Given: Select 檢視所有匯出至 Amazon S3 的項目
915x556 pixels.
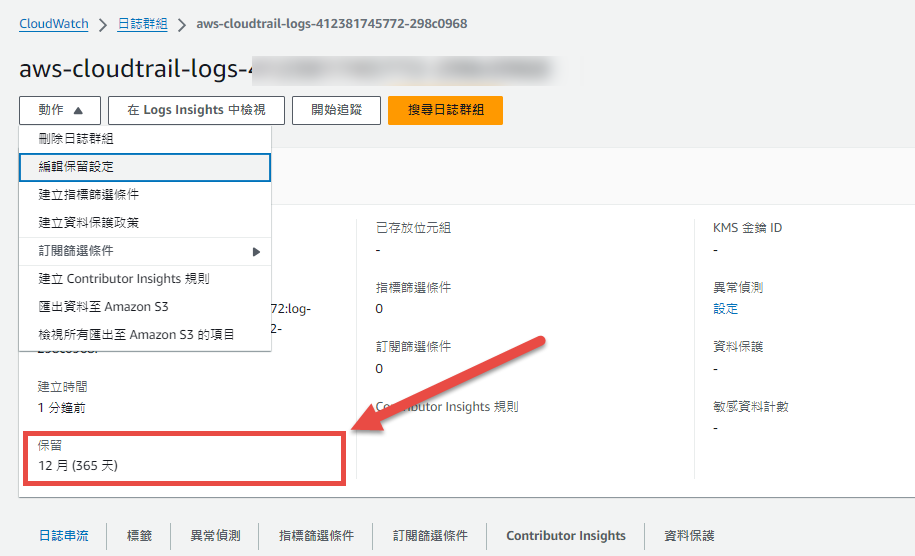Looking at the screenshot, I should click(x=145, y=335).
